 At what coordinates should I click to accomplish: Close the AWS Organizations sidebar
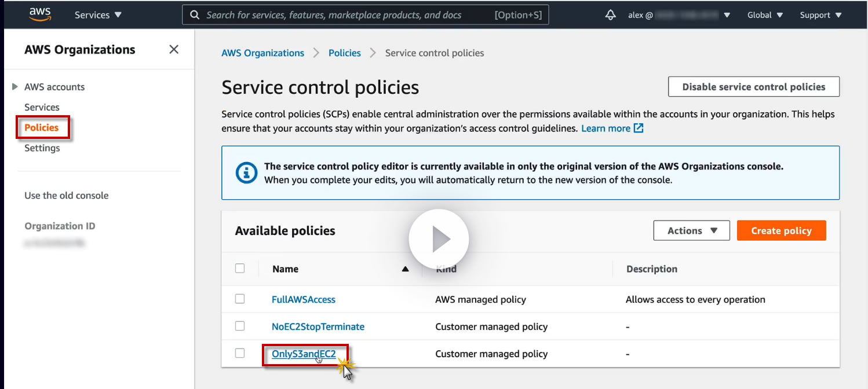click(x=174, y=50)
